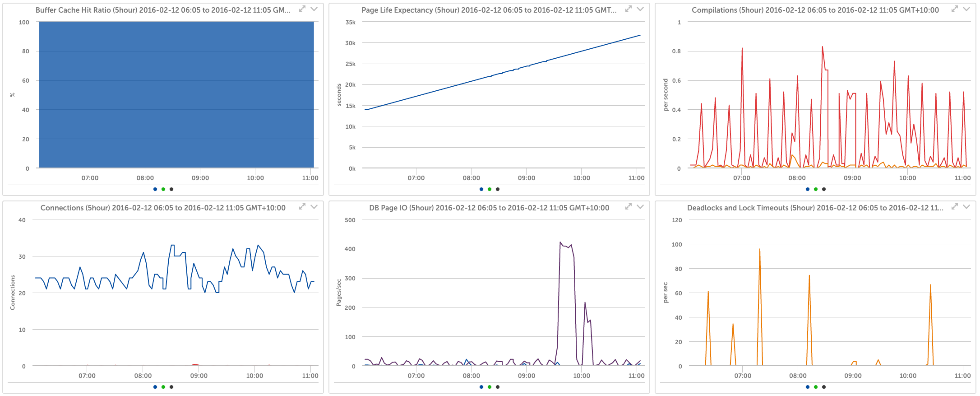Image resolution: width=980 pixels, height=396 pixels.
Task: Select black dot under Page Life Expectancy
Action: tap(498, 189)
